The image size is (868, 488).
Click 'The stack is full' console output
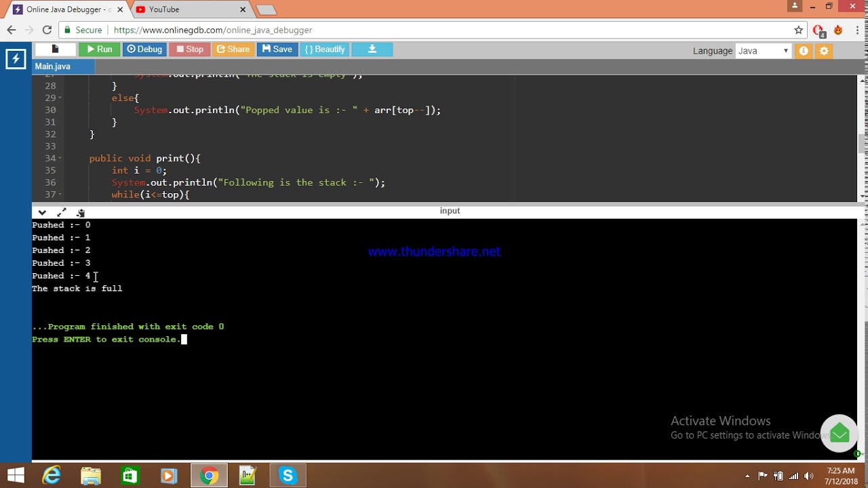[x=77, y=288]
